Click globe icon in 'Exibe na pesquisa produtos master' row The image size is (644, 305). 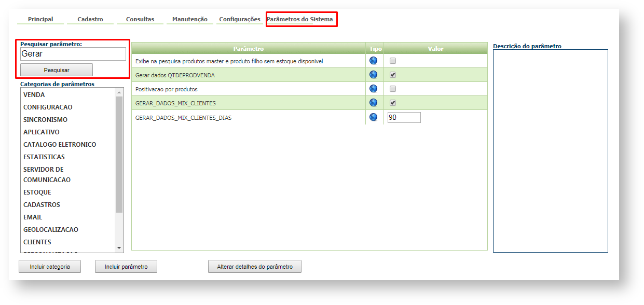point(373,61)
